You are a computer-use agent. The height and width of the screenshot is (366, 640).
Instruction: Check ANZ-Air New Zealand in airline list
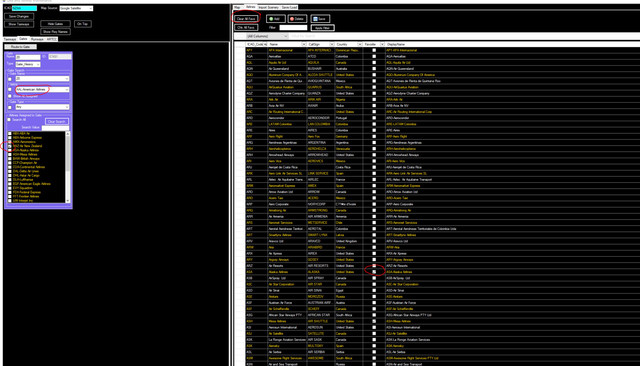point(10,146)
